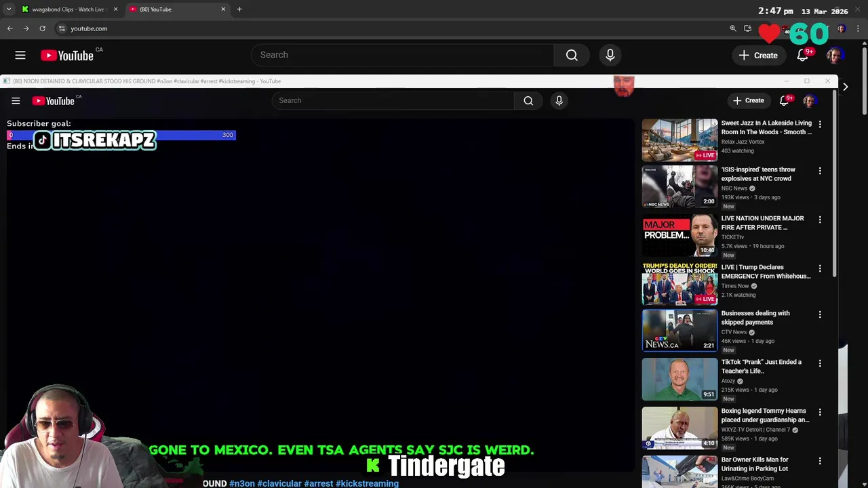Open inner window hamburger guide menu
The height and width of the screenshot is (488, 868).
[x=16, y=101]
